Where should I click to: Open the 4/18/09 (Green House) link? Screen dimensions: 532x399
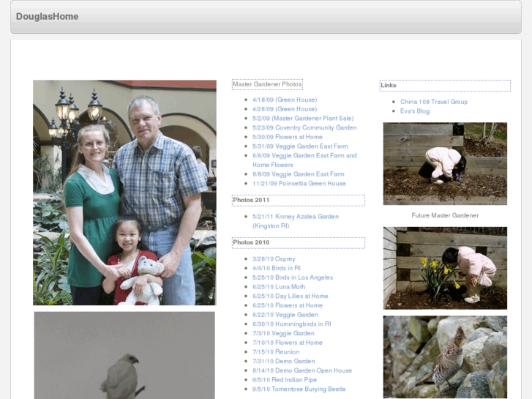point(285,100)
